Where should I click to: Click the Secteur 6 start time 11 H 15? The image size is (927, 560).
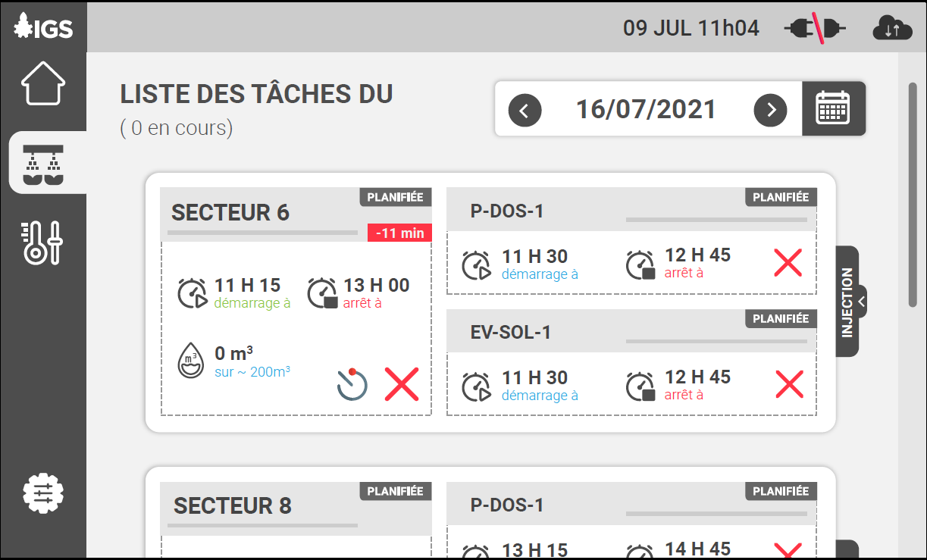[x=247, y=286]
